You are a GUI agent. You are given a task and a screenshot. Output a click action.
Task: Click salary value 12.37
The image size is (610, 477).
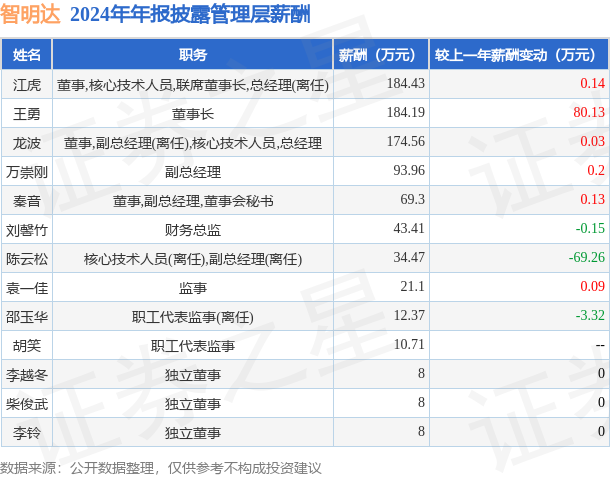click(409, 315)
